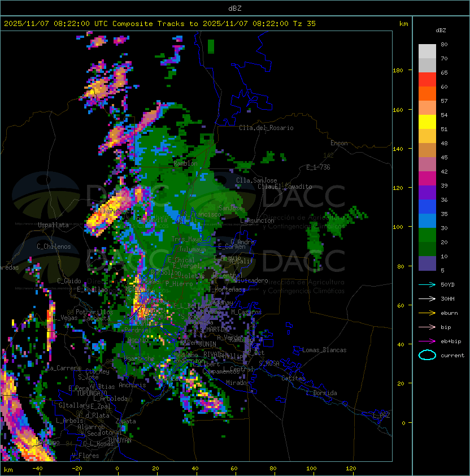Click the Tulumaya place label

[193, 249]
